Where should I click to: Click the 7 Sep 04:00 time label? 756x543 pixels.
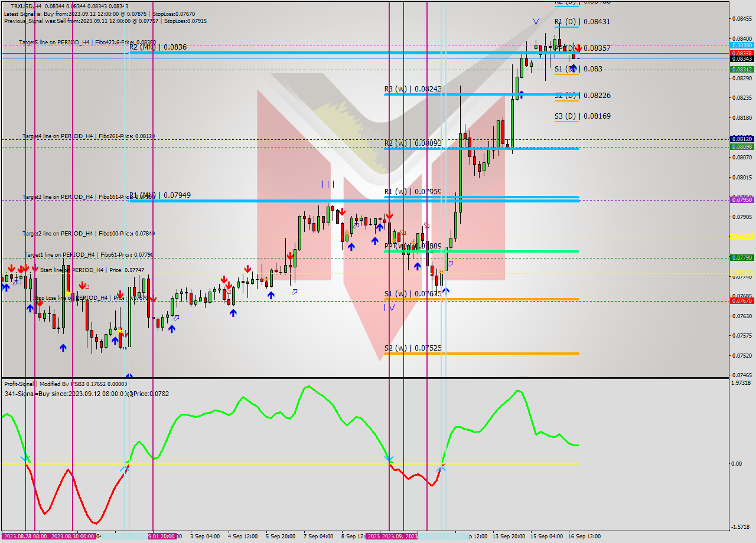coord(318,537)
